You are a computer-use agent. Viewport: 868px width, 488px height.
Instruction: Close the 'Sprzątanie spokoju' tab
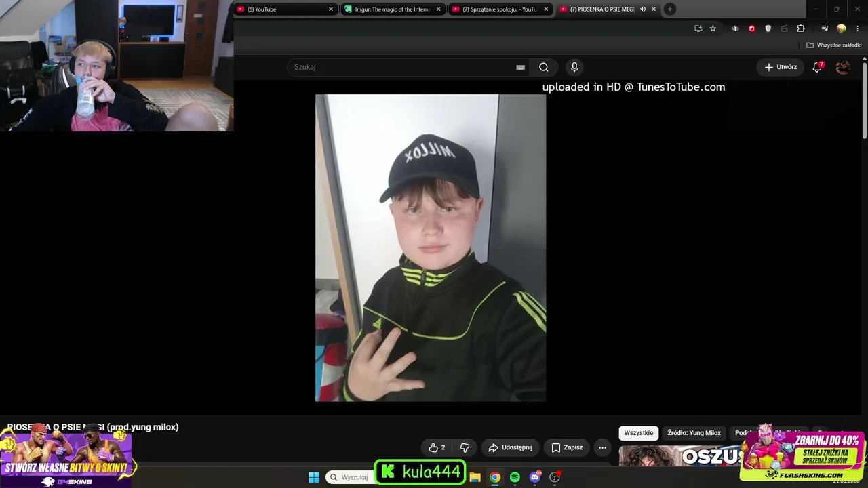(x=546, y=9)
